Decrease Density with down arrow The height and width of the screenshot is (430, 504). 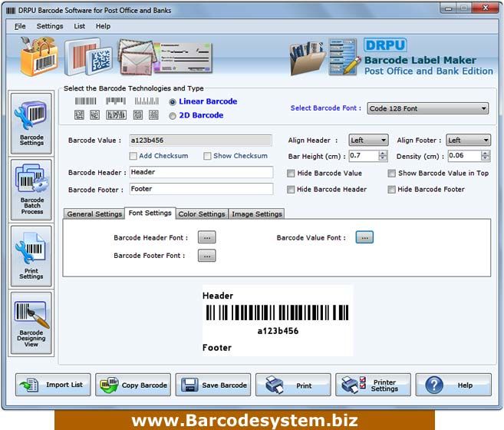(486, 159)
